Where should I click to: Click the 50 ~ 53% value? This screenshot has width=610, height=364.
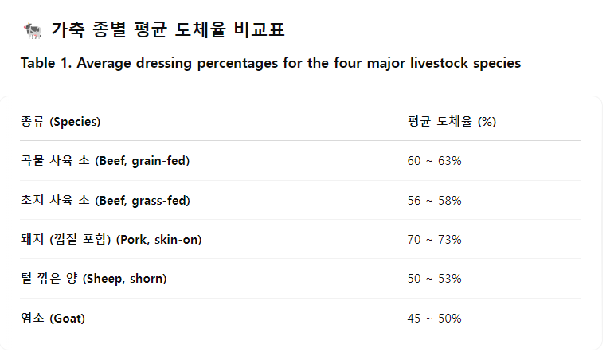[x=434, y=279]
